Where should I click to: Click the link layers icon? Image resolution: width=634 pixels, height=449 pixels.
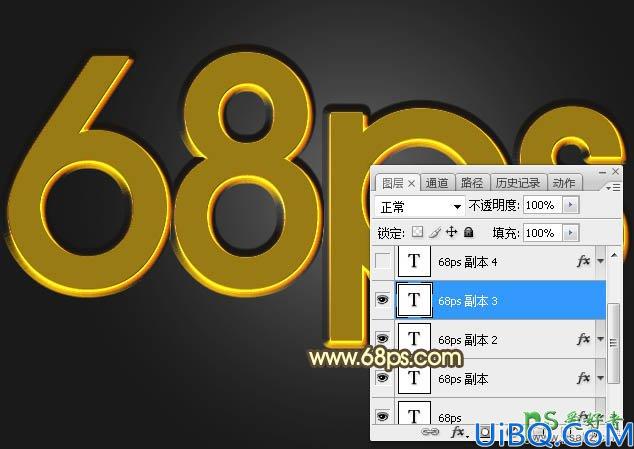(430, 432)
